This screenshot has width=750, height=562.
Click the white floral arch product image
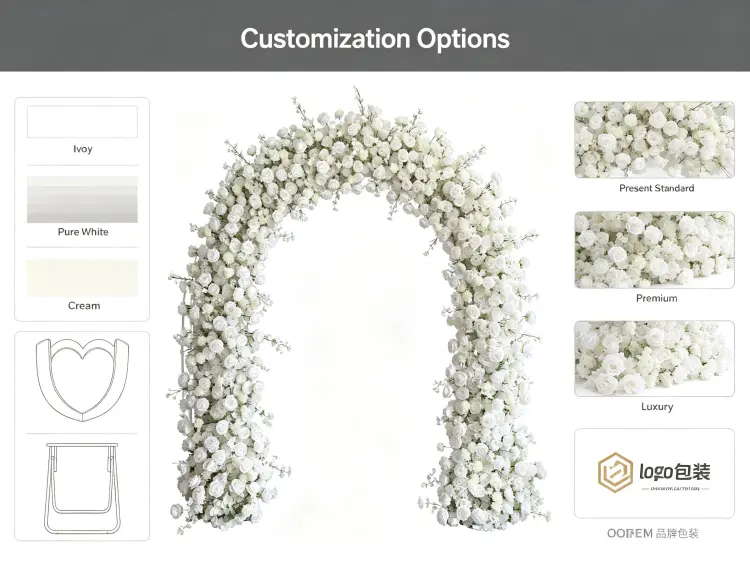tap(360, 311)
